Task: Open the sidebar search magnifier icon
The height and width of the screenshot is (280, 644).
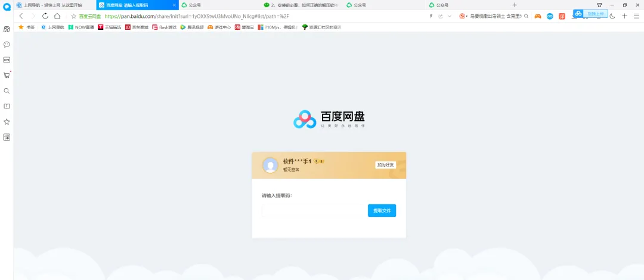Action: coord(7,91)
